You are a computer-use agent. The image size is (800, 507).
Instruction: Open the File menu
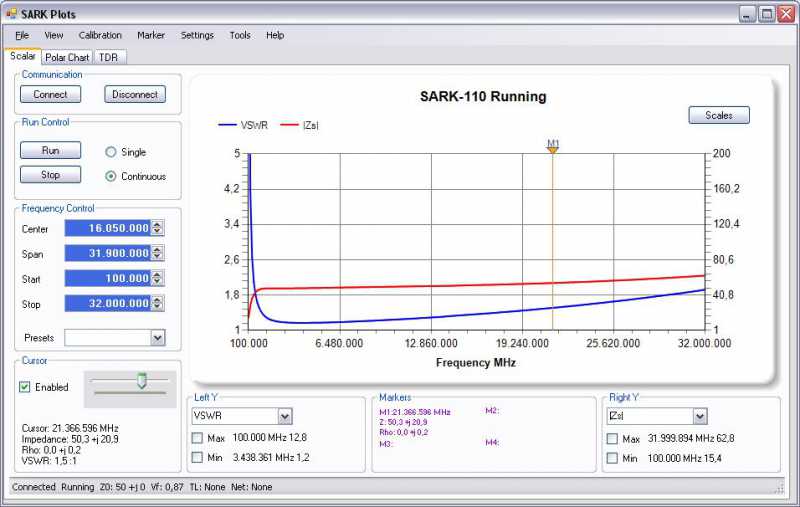pyautogui.click(x=22, y=35)
